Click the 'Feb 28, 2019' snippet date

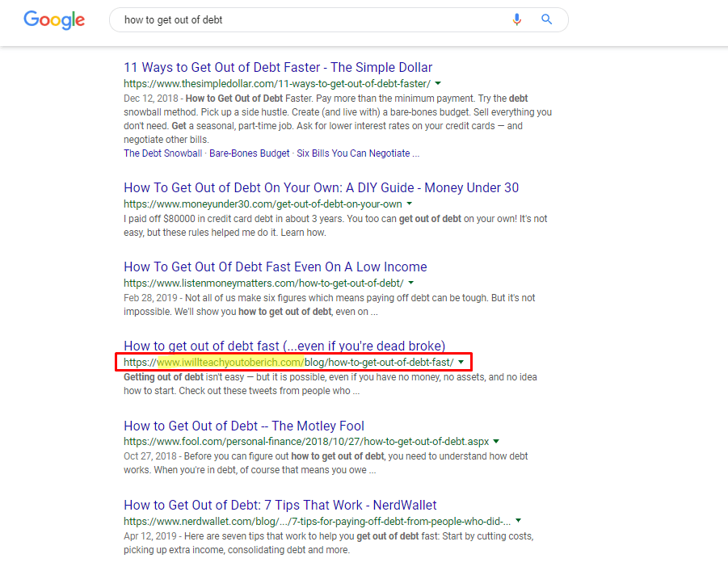150,298
